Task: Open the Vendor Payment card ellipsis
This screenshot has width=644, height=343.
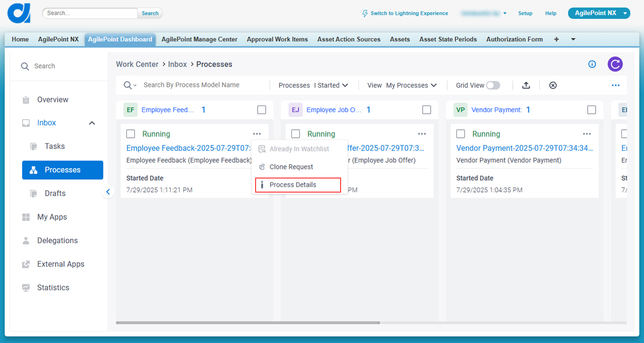Action: tap(587, 134)
